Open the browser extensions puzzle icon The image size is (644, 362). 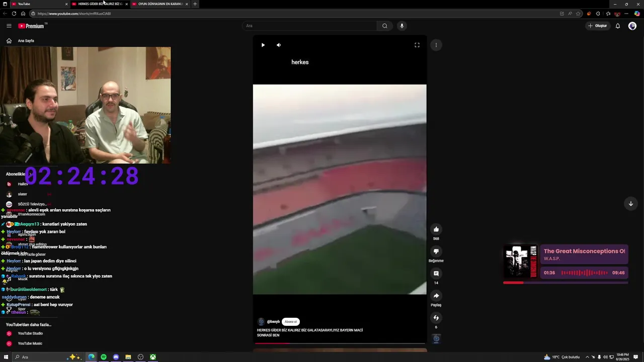pos(598,14)
